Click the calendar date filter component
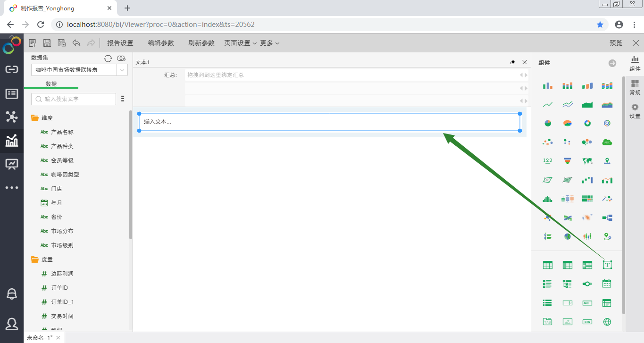The image size is (644, 343). (607, 284)
